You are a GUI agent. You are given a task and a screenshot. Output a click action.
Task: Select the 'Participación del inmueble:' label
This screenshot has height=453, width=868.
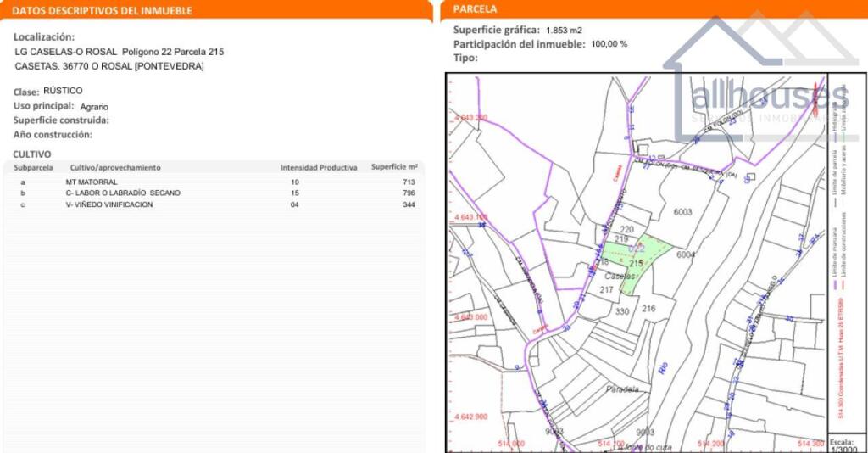519,44
